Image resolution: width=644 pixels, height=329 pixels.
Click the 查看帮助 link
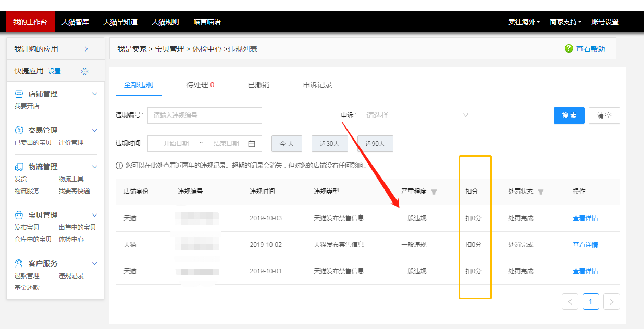point(590,49)
